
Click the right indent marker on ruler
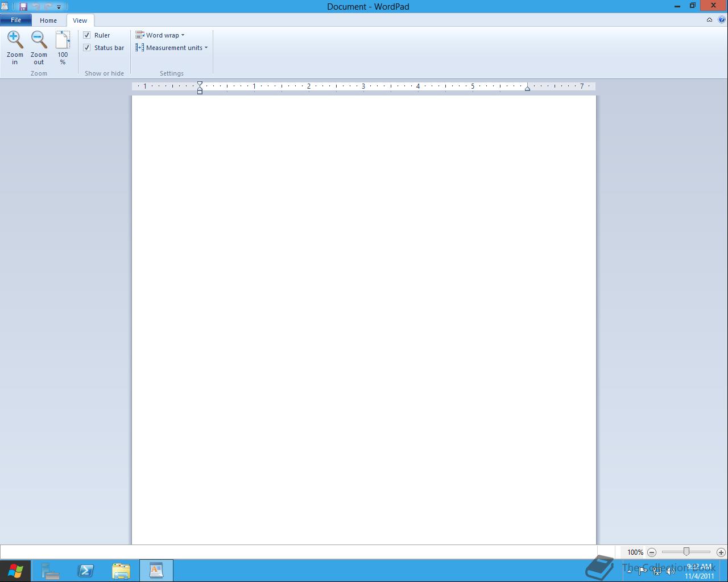point(527,88)
